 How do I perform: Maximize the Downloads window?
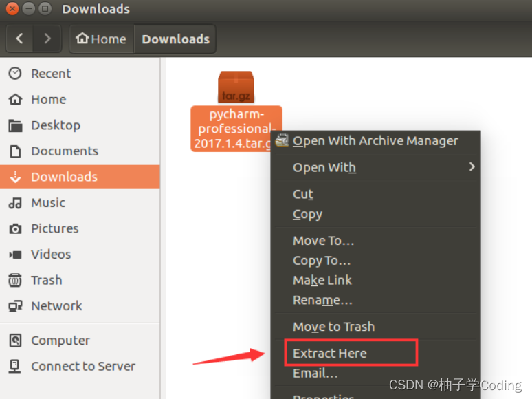click(45, 8)
